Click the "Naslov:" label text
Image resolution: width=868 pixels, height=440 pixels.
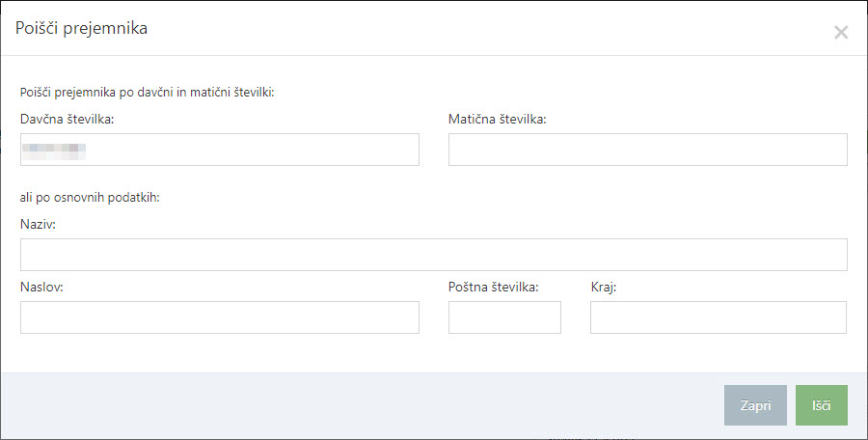(x=41, y=288)
